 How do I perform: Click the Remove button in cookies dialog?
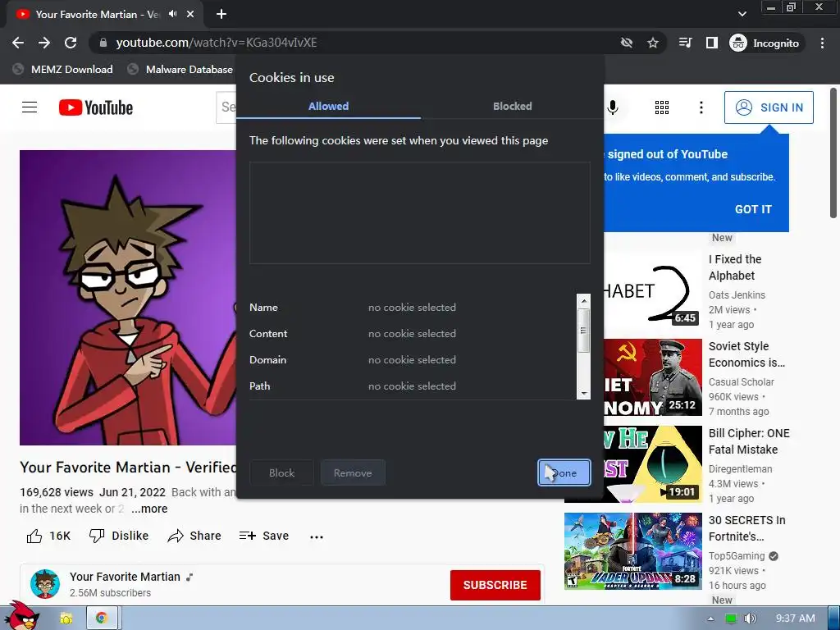(353, 473)
